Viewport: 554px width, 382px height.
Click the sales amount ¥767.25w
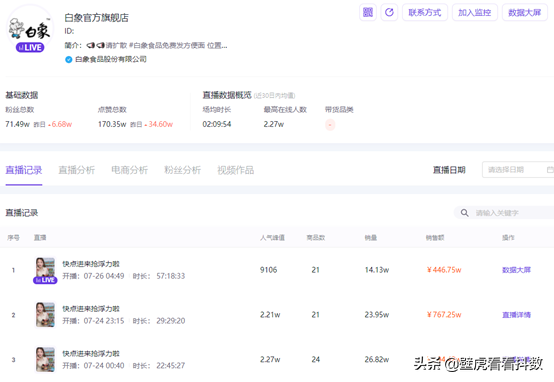pyautogui.click(x=444, y=315)
